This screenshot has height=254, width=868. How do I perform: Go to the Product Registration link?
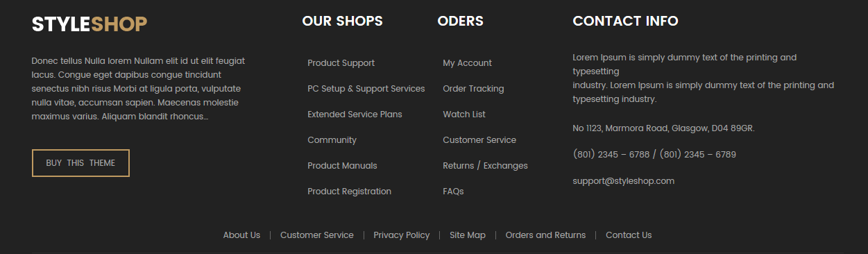(x=349, y=192)
